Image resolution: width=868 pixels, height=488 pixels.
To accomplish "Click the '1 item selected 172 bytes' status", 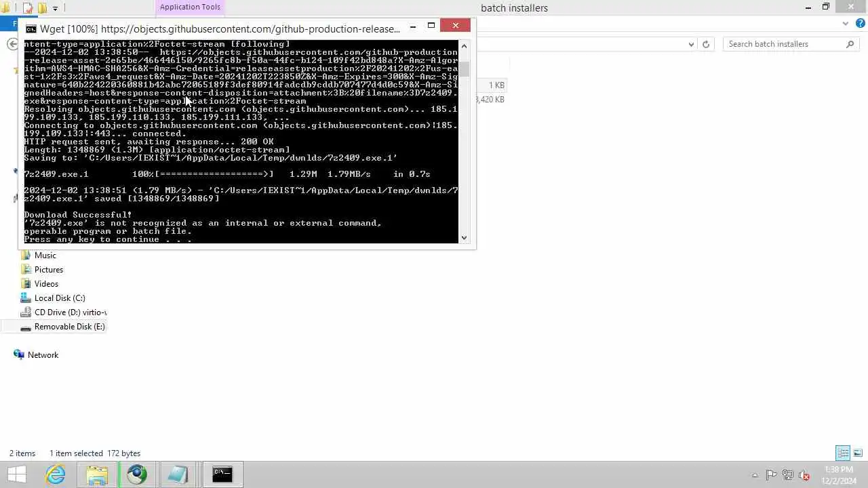I will (95, 453).
